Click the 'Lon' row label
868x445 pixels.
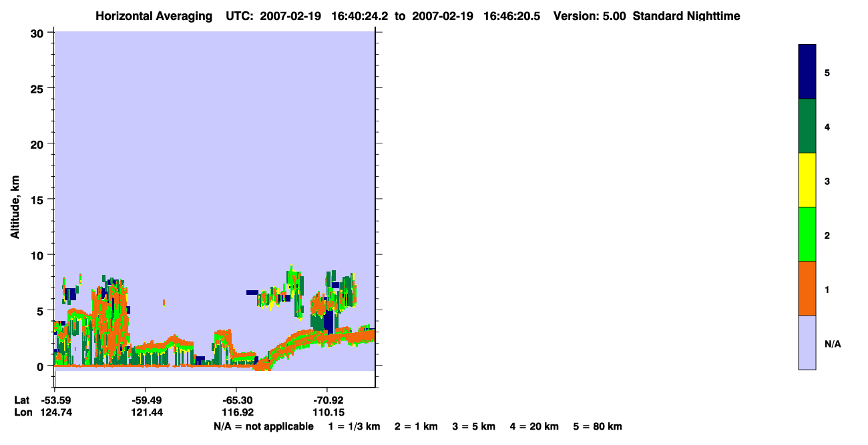(x=23, y=413)
